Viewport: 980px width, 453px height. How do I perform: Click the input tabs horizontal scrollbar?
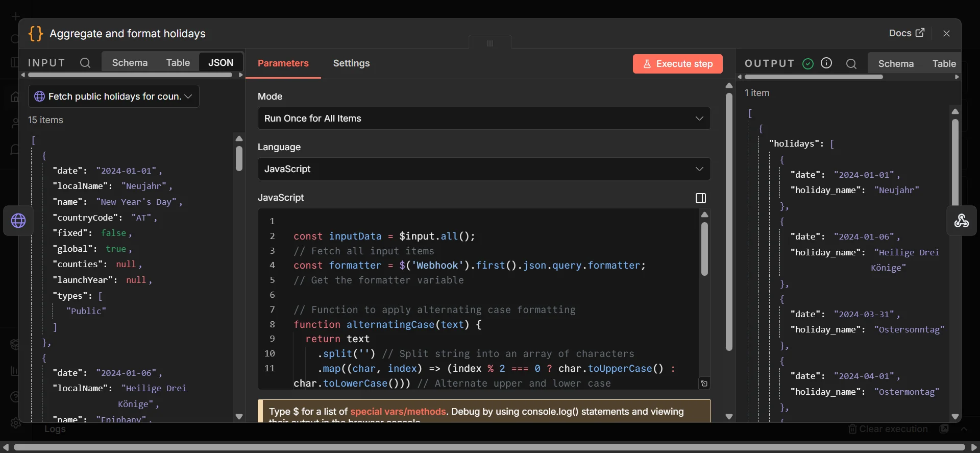click(x=130, y=75)
